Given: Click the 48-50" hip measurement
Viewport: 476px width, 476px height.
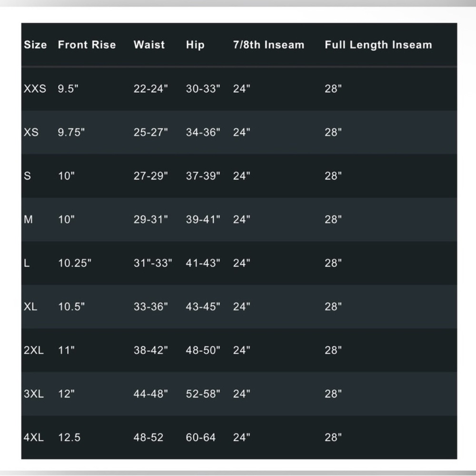Looking at the screenshot, I should [203, 350].
